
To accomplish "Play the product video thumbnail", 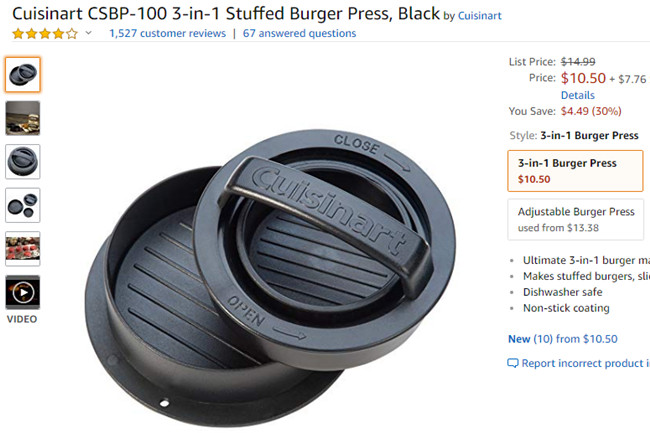I will click(x=22, y=293).
